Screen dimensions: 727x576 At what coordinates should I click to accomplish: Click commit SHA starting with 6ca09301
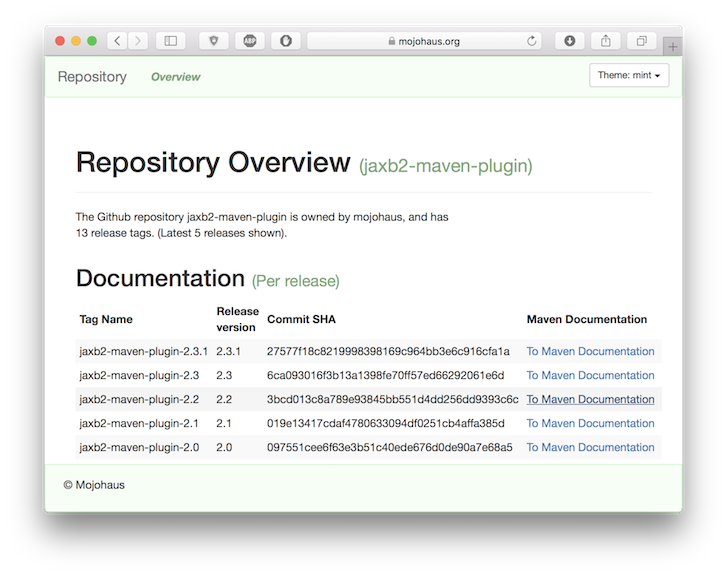click(385, 376)
